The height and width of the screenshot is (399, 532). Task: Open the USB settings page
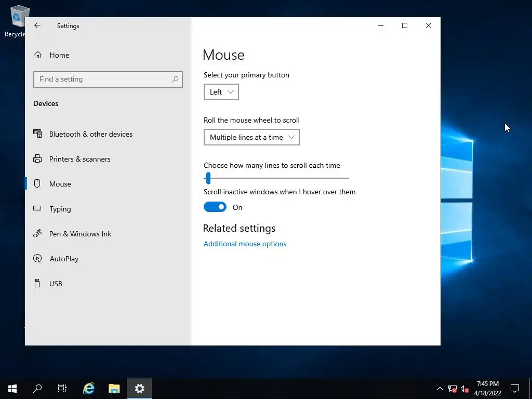108,284
